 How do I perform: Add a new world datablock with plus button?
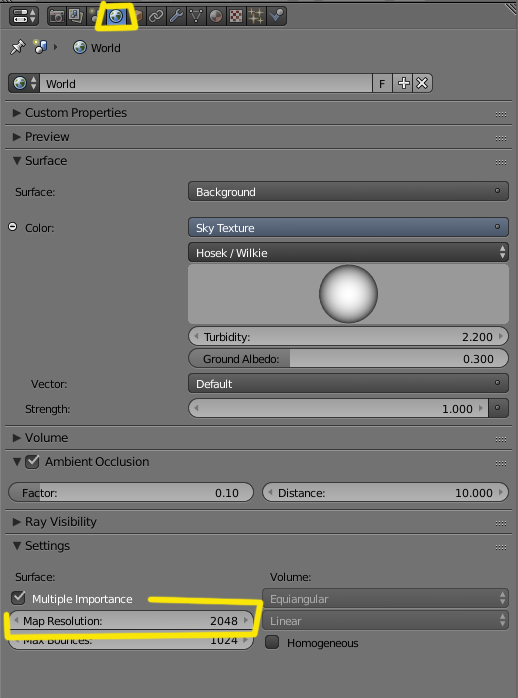[x=403, y=83]
